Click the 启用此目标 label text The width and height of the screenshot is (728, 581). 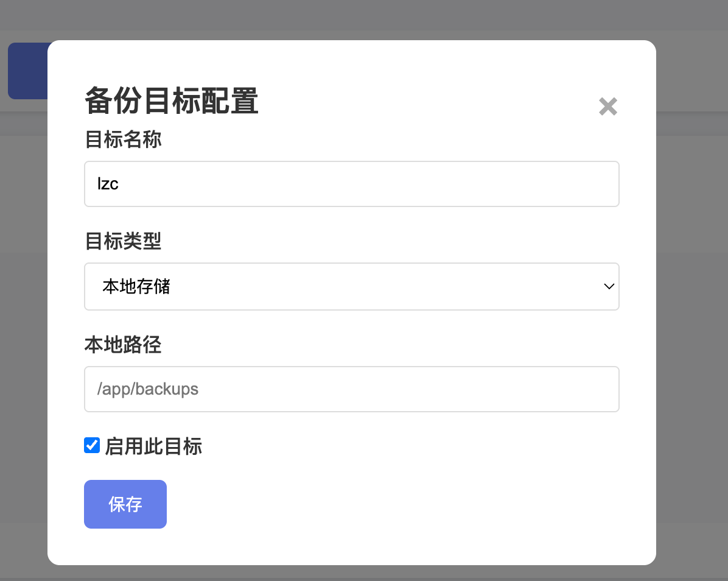coord(153,446)
